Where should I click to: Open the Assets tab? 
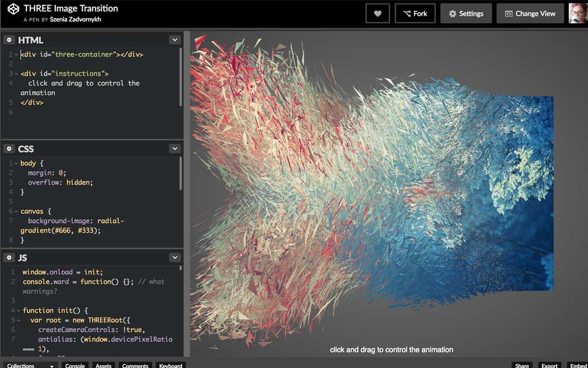[103, 365]
